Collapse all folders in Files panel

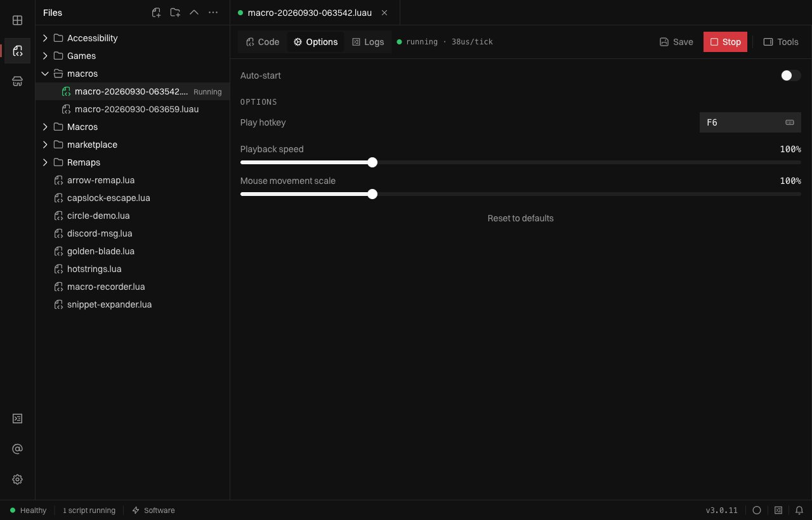tap(194, 13)
